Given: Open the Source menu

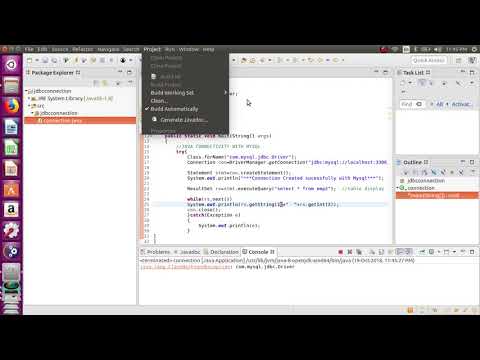Looking at the screenshot, I should pyautogui.click(x=60, y=49).
